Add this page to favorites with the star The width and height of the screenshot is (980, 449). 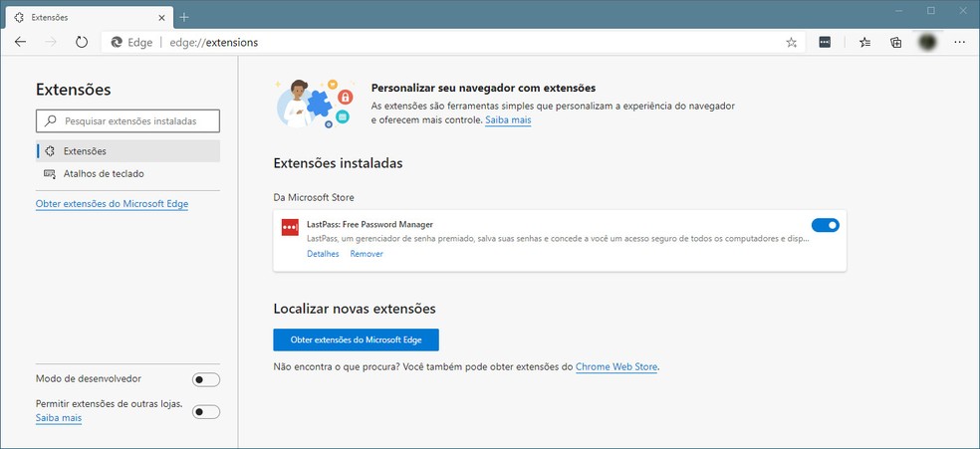(791, 42)
